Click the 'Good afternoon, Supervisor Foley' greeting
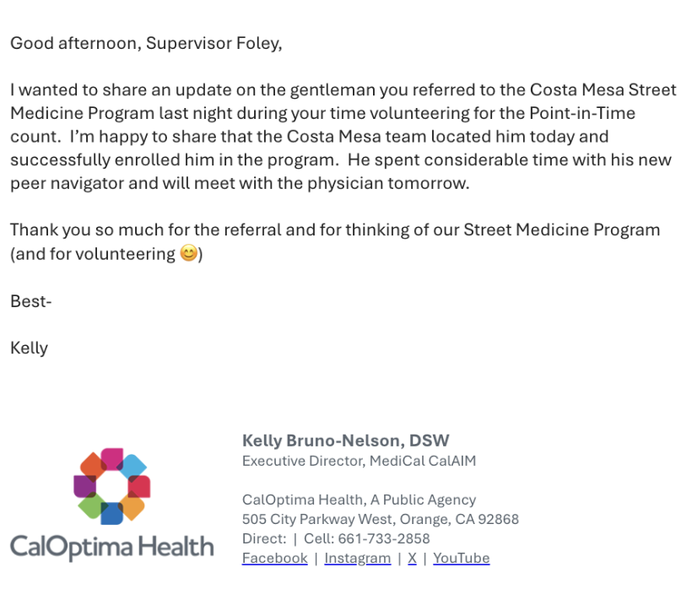This screenshot has height=616, width=692. pos(146,43)
